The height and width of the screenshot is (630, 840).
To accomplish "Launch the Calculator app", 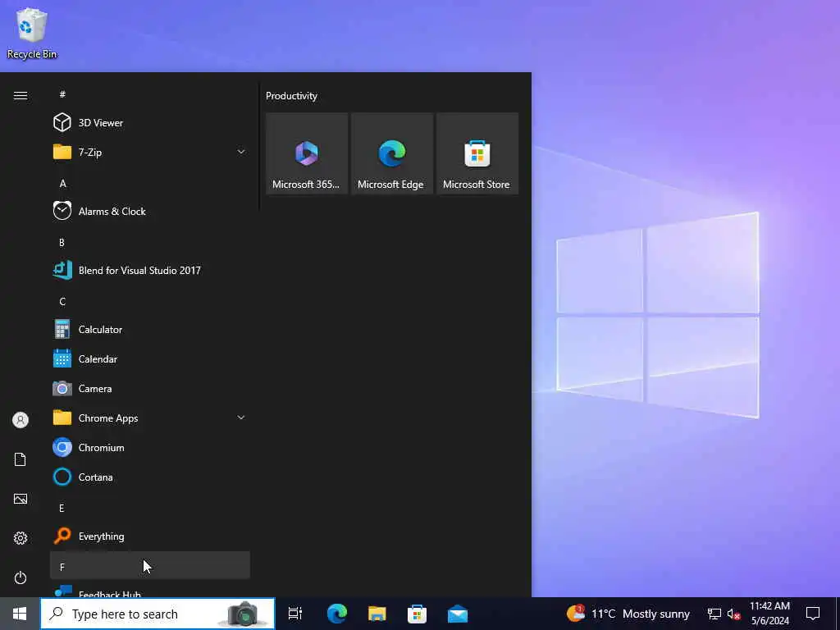I will (x=149, y=330).
